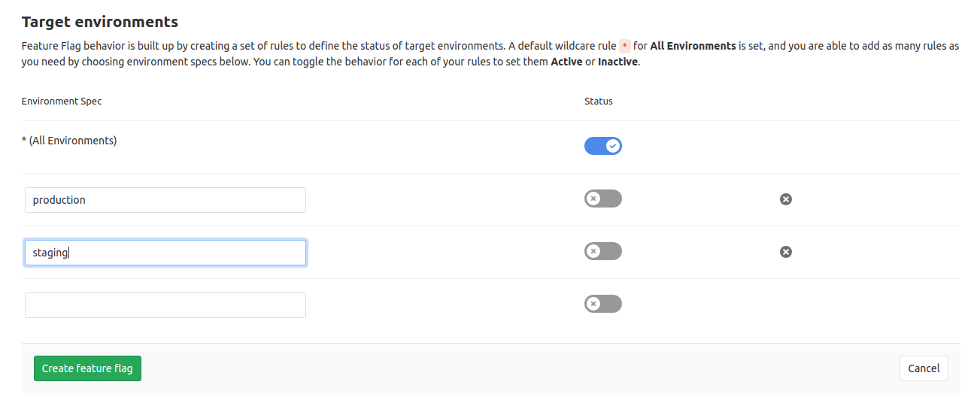Click the red wildcard asterisk badge
This screenshot has height=400, width=980.
624,46
